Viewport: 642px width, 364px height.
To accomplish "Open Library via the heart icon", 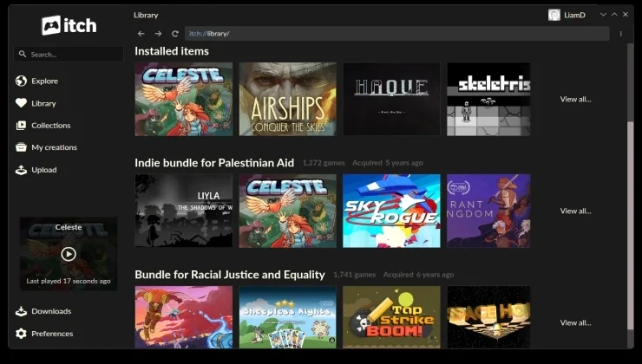I will click(21, 103).
